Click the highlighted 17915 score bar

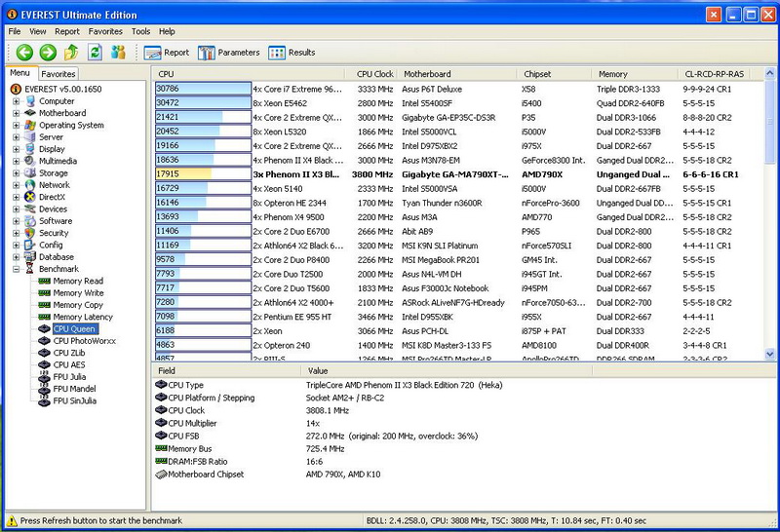coord(203,174)
